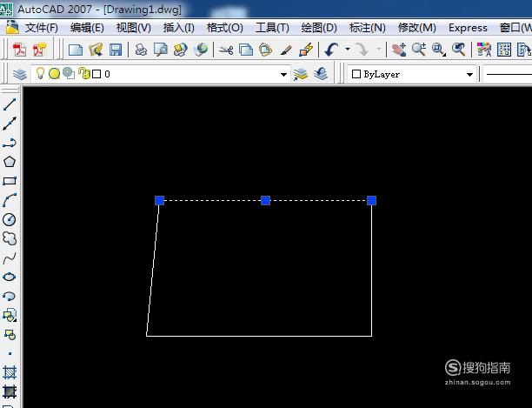The width and height of the screenshot is (532, 408).
Task: Open the Properties palette icon
Action: coord(484,50)
